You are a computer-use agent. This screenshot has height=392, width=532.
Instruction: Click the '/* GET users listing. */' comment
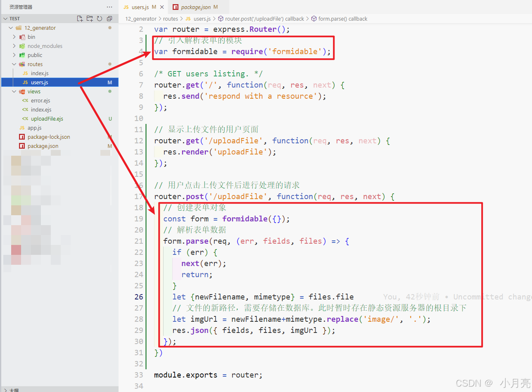coord(208,74)
